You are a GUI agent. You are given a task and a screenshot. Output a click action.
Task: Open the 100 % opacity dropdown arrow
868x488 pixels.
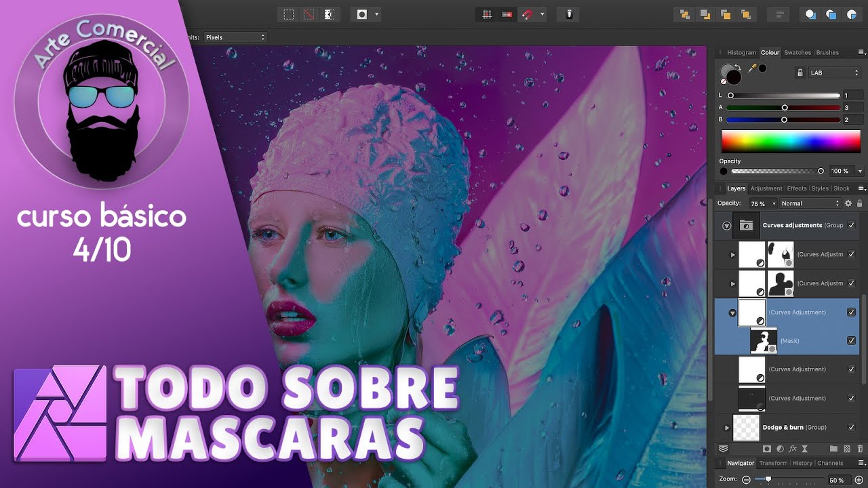click(x=860, y=171)
